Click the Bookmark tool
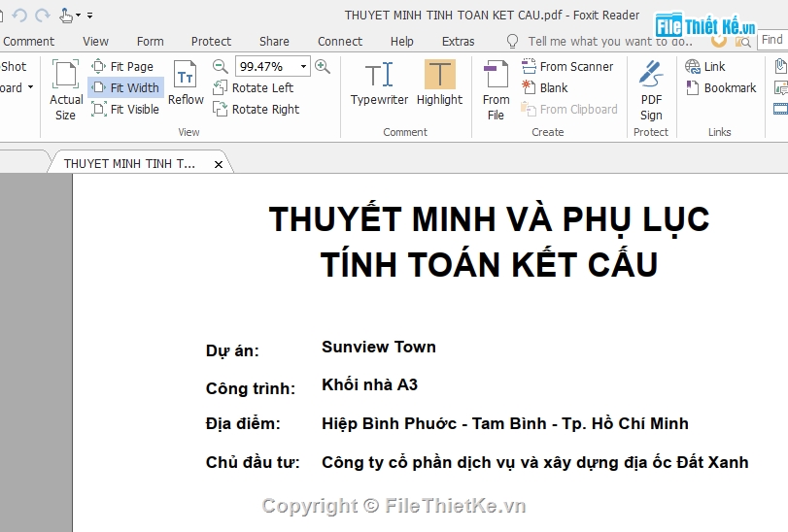 coord(721,87)
